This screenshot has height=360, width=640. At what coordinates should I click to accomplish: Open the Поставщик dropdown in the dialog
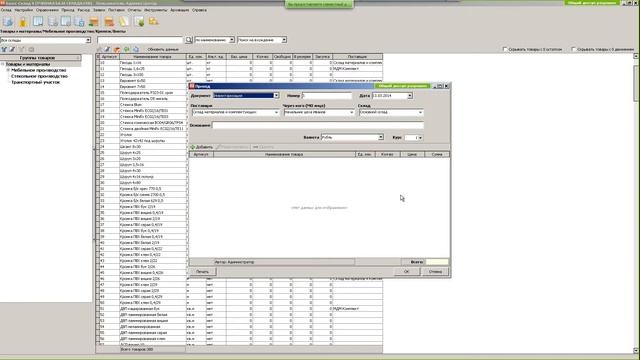[276, 112]
